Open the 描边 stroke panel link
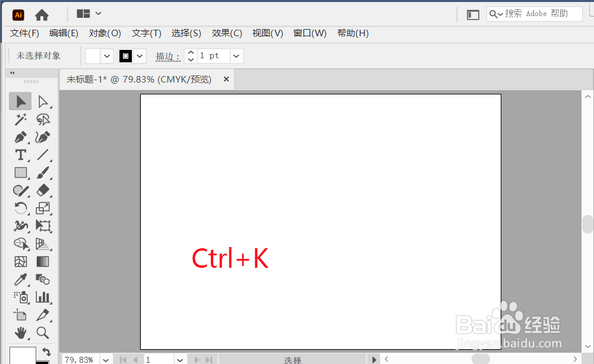 (x=168, y=56)
